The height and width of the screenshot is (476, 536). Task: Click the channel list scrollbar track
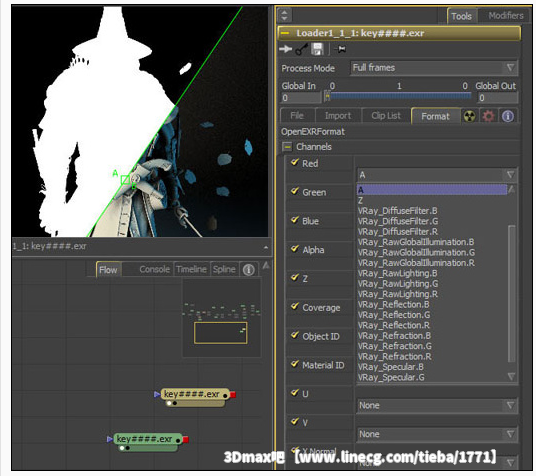511,294
